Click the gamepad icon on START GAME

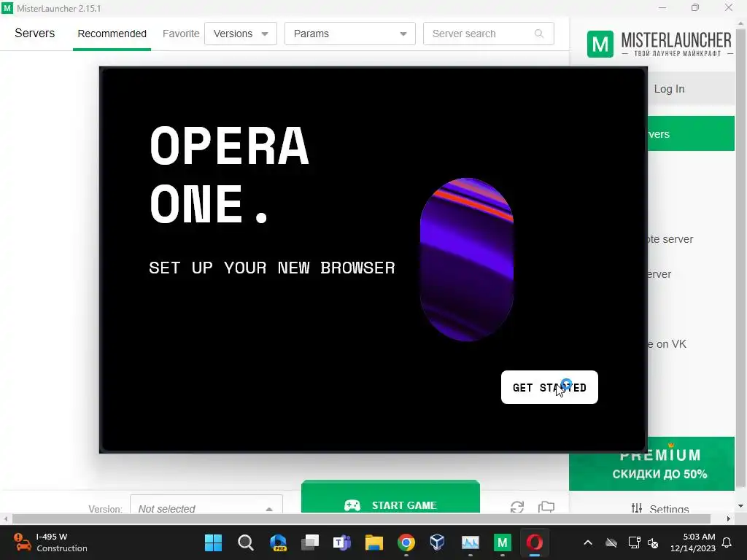click(352, 505)
